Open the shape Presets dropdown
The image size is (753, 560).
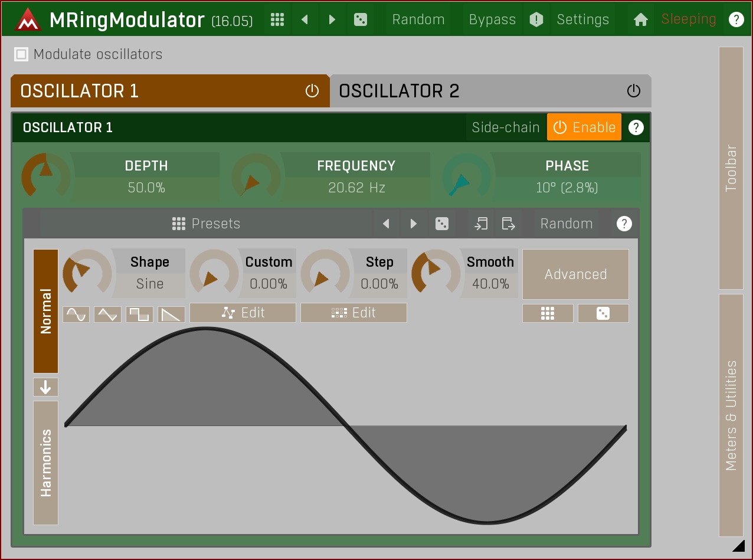click(x=207, y=224)
